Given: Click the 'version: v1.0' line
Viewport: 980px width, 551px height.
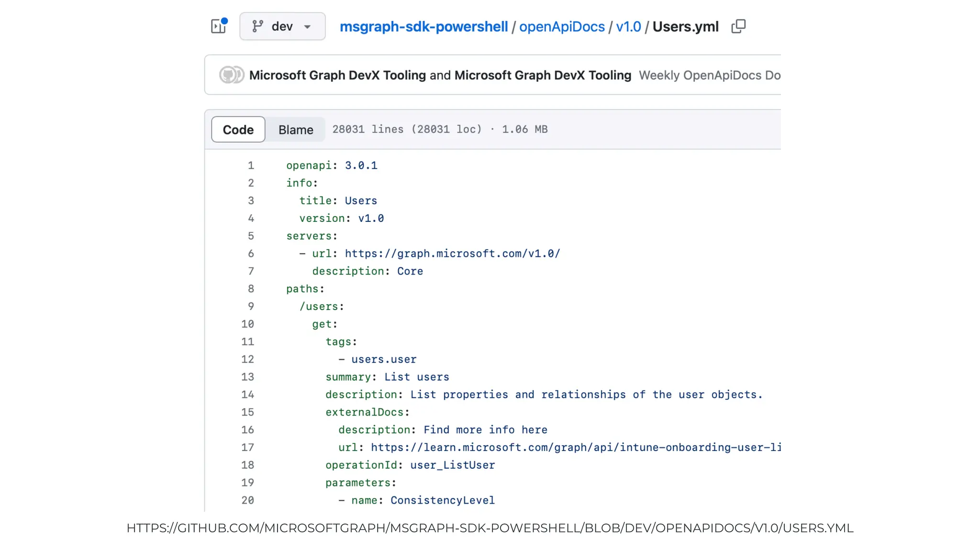Looking at the screenshot, I should pos(342,219).
